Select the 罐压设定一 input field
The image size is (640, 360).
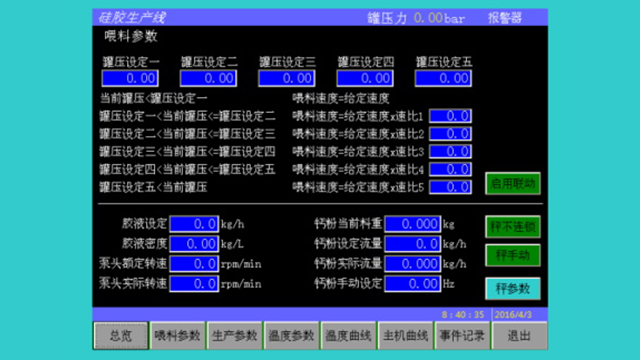[x=130, y=78]
